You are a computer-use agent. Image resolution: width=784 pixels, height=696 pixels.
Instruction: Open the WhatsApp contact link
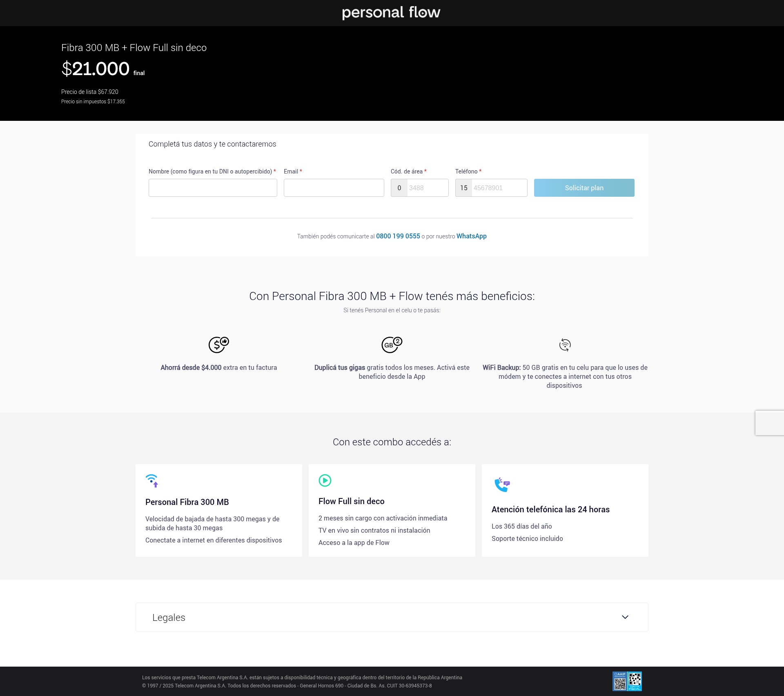472,236
